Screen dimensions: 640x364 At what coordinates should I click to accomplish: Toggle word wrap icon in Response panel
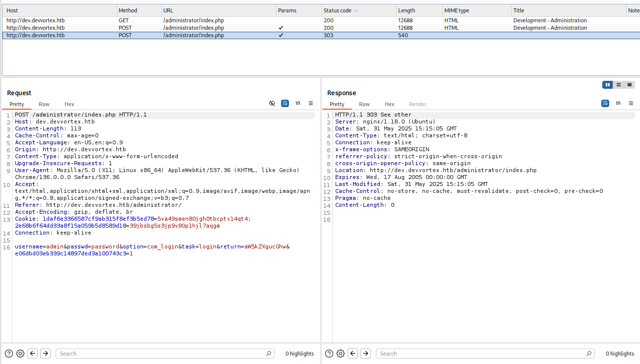(x=605, y=103)
